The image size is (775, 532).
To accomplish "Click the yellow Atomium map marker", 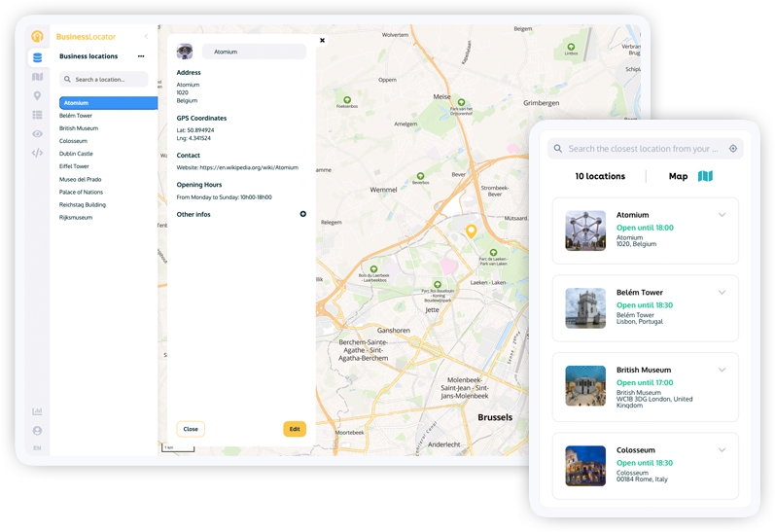I will point(471,231).
